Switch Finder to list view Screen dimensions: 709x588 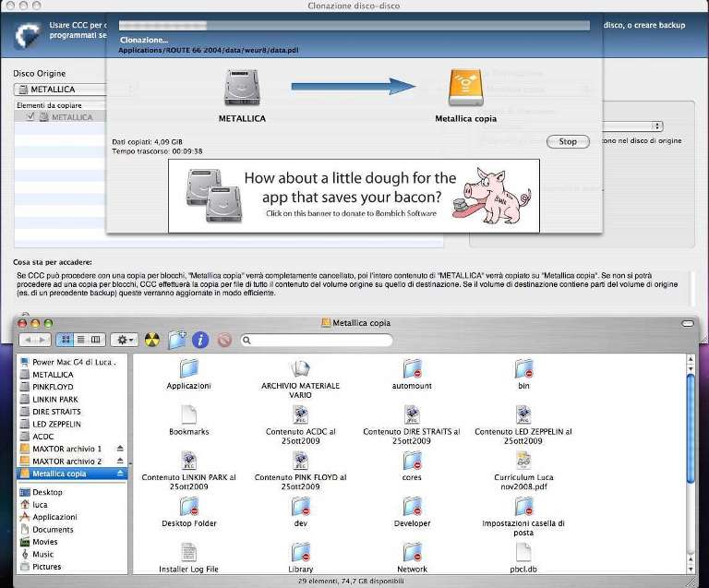81,340
